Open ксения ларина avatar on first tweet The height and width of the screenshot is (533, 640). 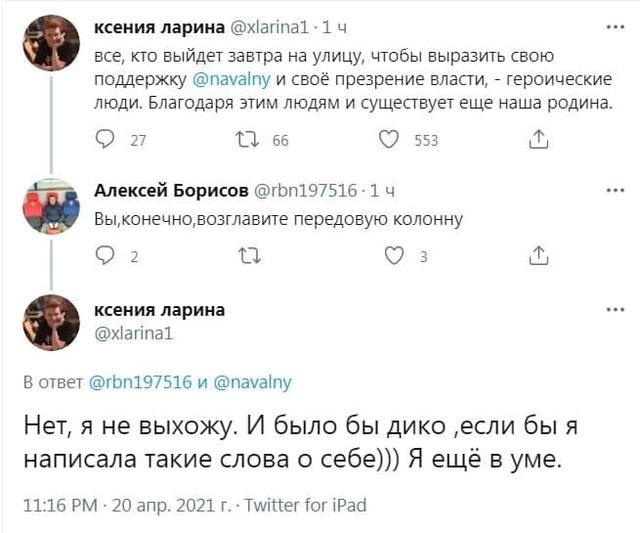point(51,42)
